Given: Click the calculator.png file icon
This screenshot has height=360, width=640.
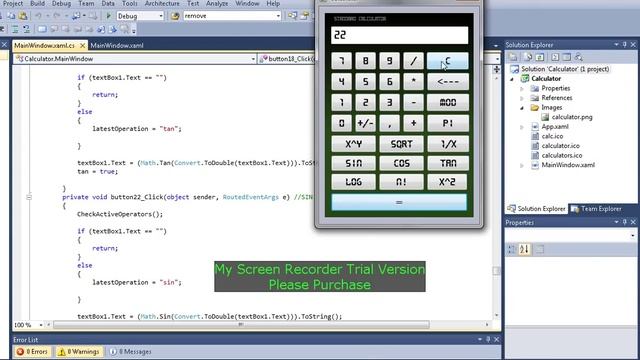Looking at the screenshot, I should tap(545, 117).
